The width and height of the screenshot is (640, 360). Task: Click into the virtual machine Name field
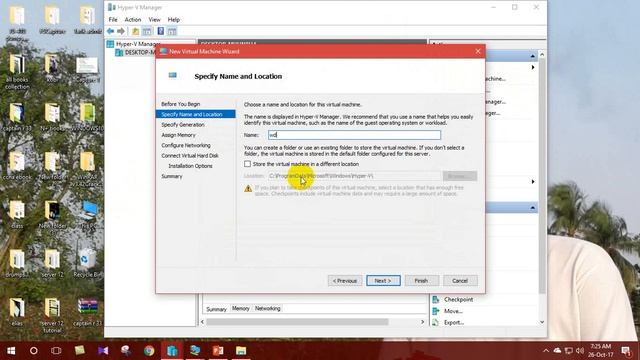point(354,135)
